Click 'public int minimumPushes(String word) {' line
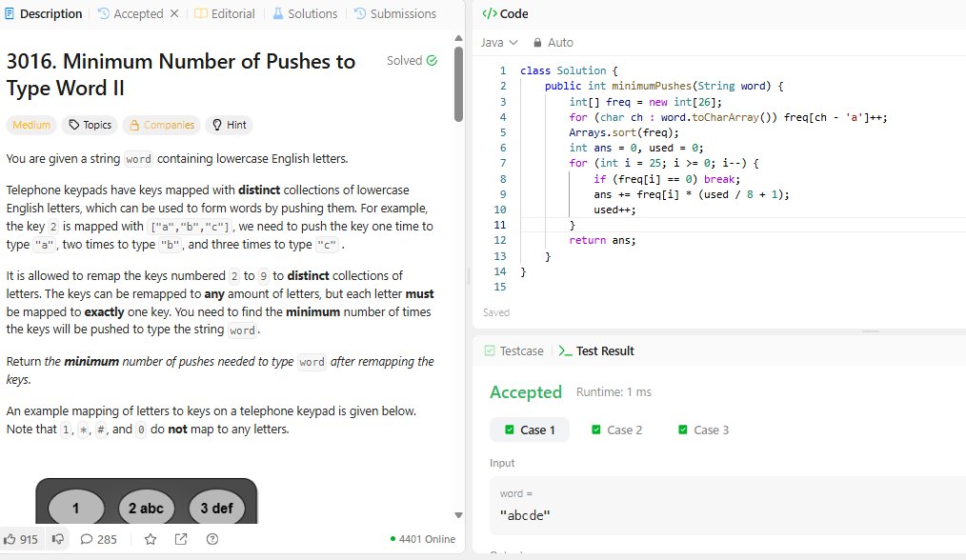This screenshot has height=560, width=966. pyautogui.click(x=663, y=87)
